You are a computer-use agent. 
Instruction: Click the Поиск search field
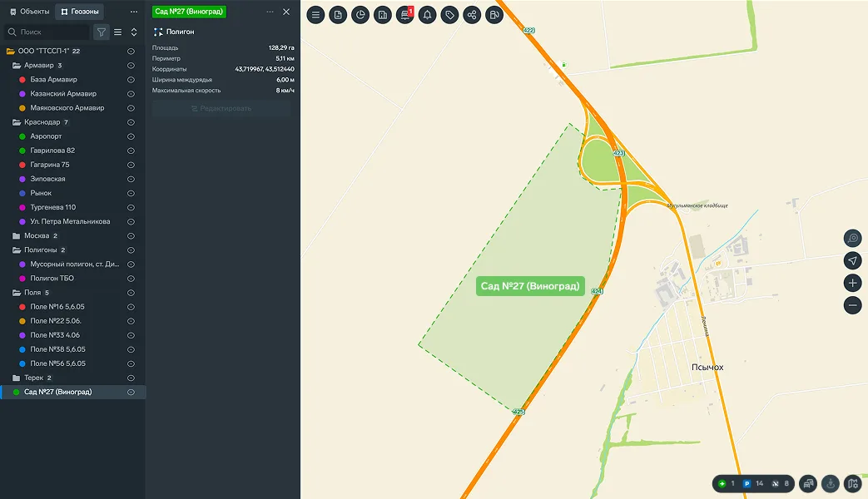click(47, 32)
